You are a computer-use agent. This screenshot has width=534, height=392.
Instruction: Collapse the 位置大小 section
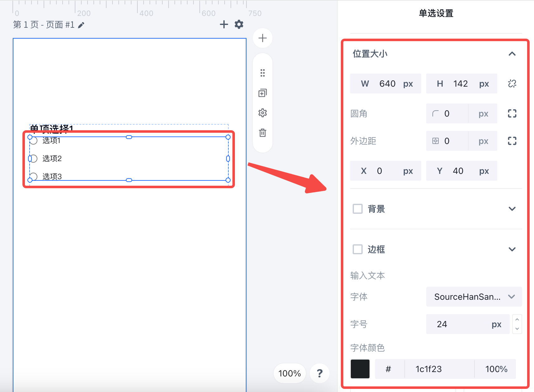(x=512, y=54)
